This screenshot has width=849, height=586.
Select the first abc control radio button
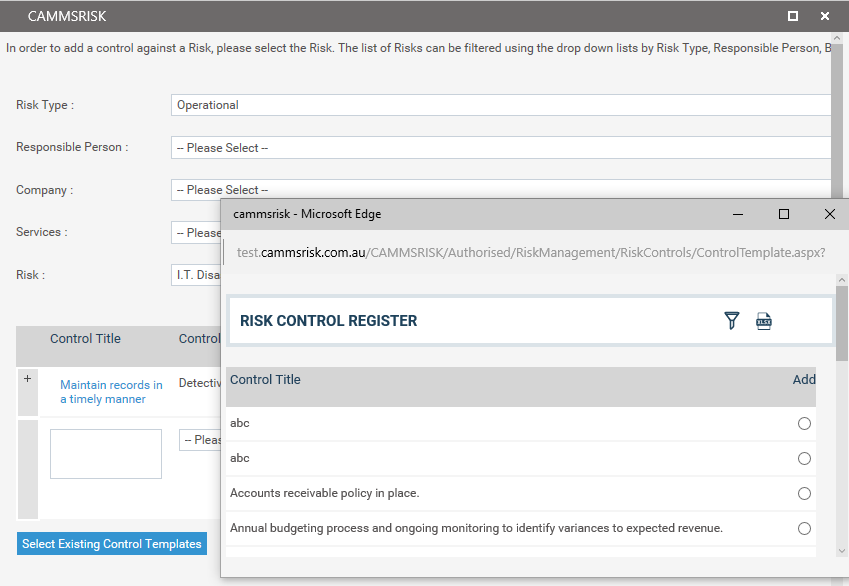point(804,424)
